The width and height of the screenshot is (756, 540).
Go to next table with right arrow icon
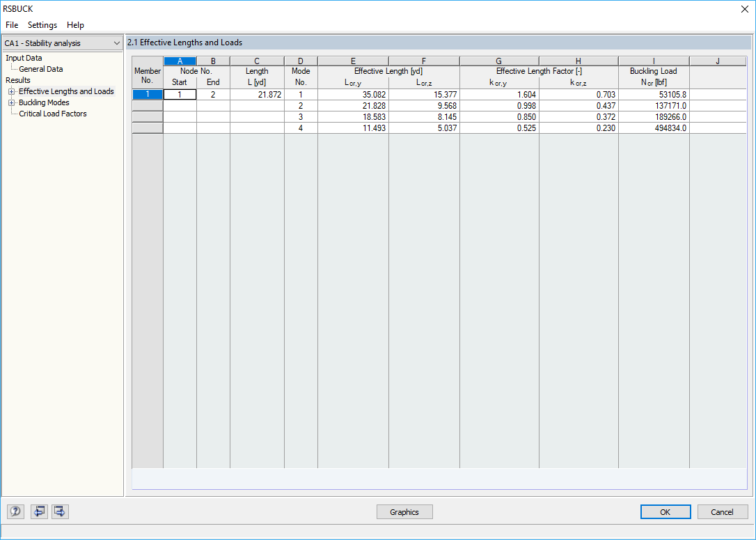(x=61, y=511)
